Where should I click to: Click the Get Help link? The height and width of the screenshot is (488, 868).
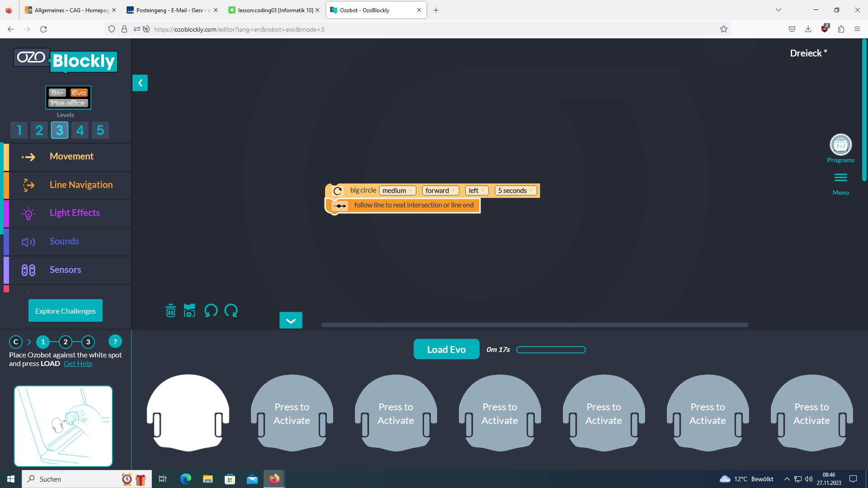pos(78,364)
